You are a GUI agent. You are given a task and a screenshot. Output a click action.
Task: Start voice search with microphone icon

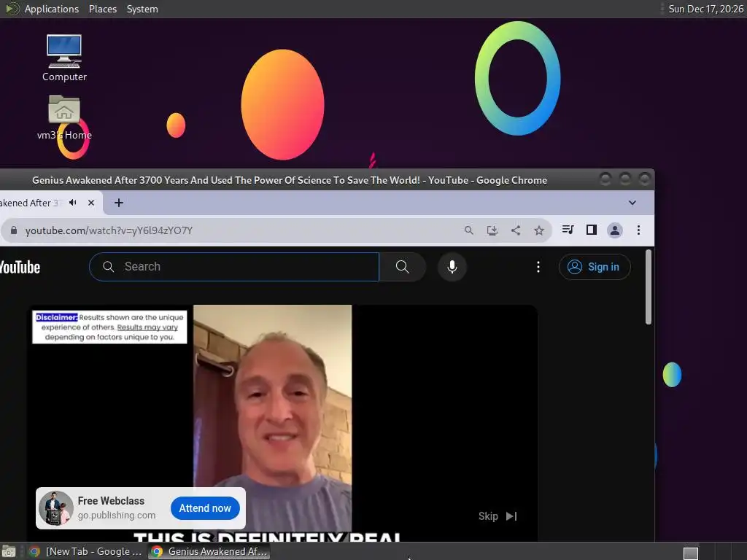(452, 267)
